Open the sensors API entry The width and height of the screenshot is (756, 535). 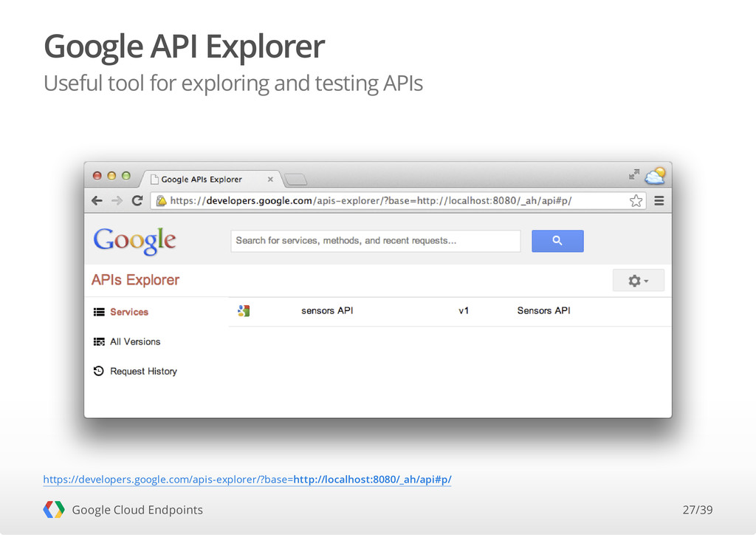[327, 310]
